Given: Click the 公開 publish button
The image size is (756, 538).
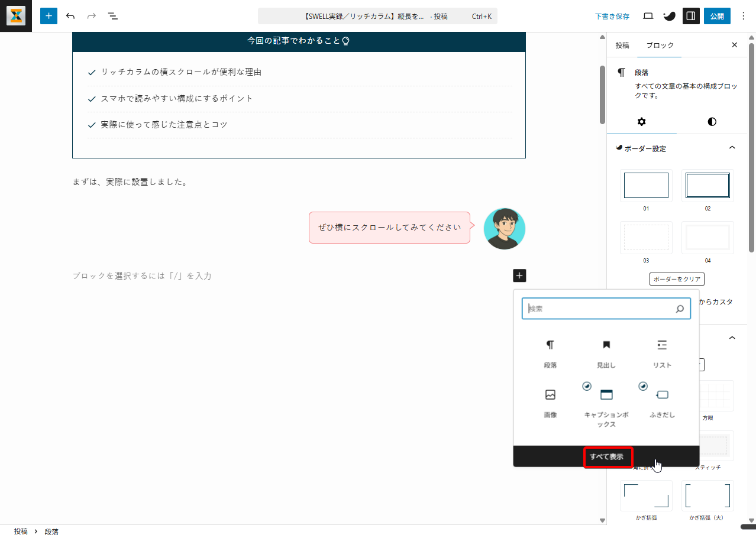Looking at the screenshot, I should coord(716,16).
